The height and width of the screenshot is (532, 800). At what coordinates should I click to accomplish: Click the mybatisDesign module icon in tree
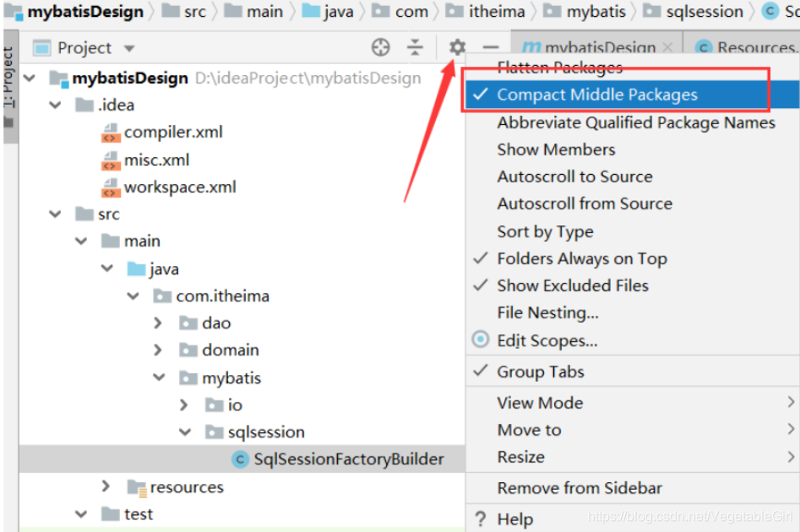[x=58, y=79]
